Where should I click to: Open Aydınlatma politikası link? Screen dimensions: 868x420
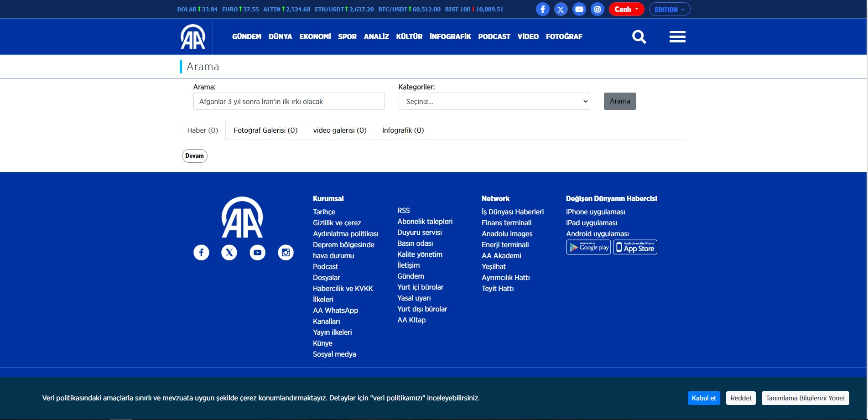[345, 234]
